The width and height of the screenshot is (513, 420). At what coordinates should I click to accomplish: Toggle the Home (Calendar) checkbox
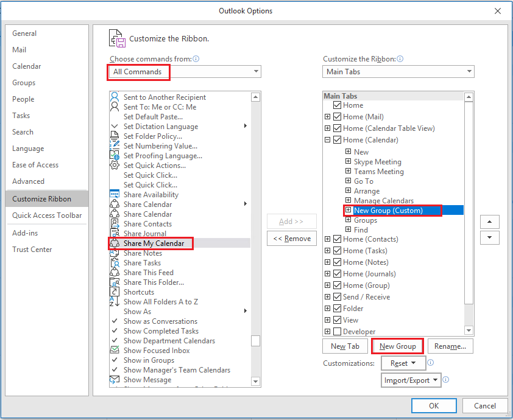[338, 140]
